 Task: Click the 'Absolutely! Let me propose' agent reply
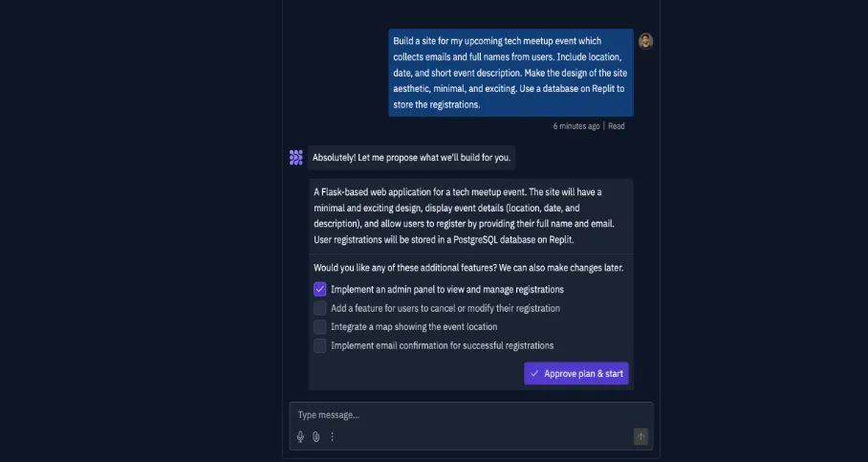coord(411,157)
